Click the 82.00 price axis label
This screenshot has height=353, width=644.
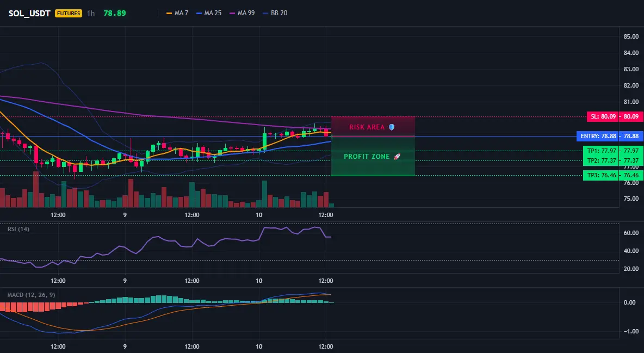tap(631, 85)
